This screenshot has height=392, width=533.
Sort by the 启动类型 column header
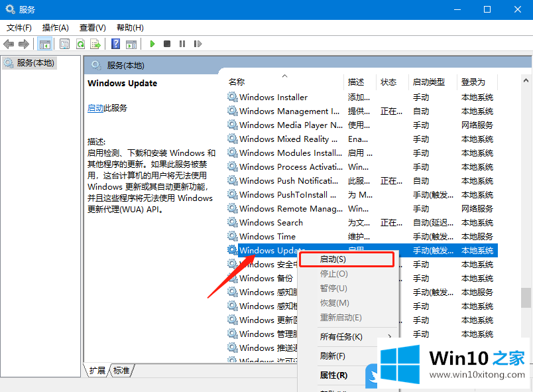point(433,82)
